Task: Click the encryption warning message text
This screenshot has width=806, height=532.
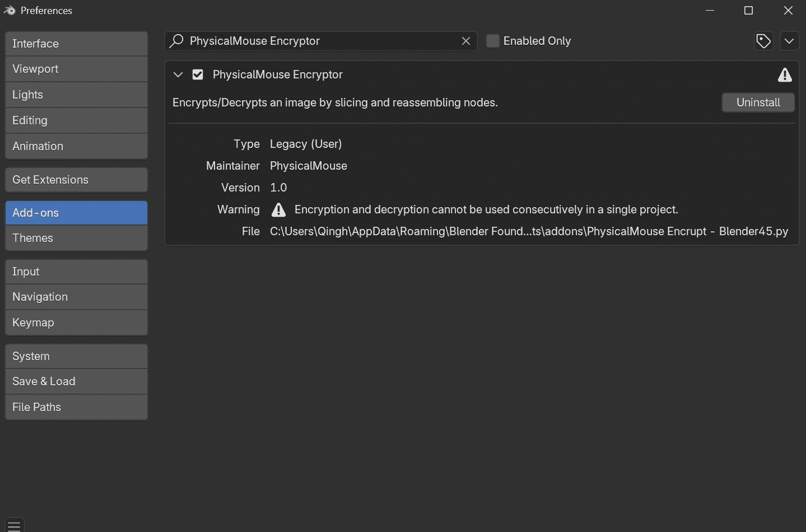Action: (x=486, y=209)
